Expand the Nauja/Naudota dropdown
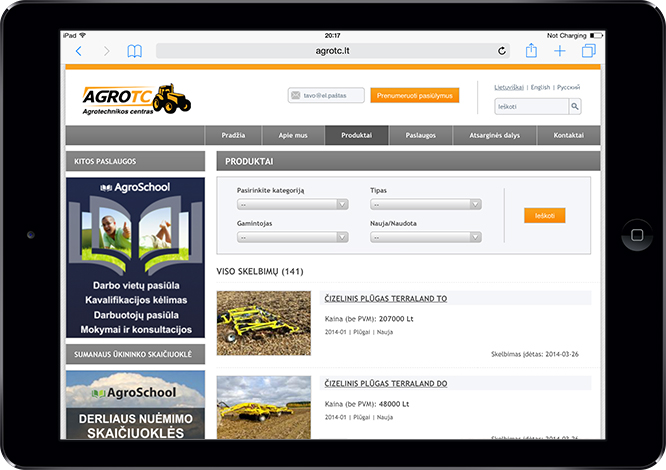666x470 pixels. (x=426, y=237)
